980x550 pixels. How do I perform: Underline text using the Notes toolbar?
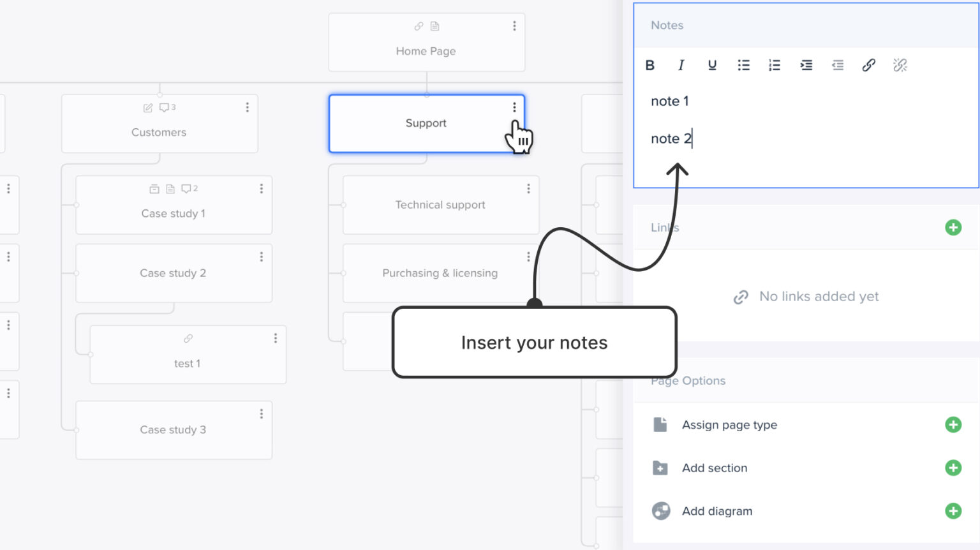(712, 64)
